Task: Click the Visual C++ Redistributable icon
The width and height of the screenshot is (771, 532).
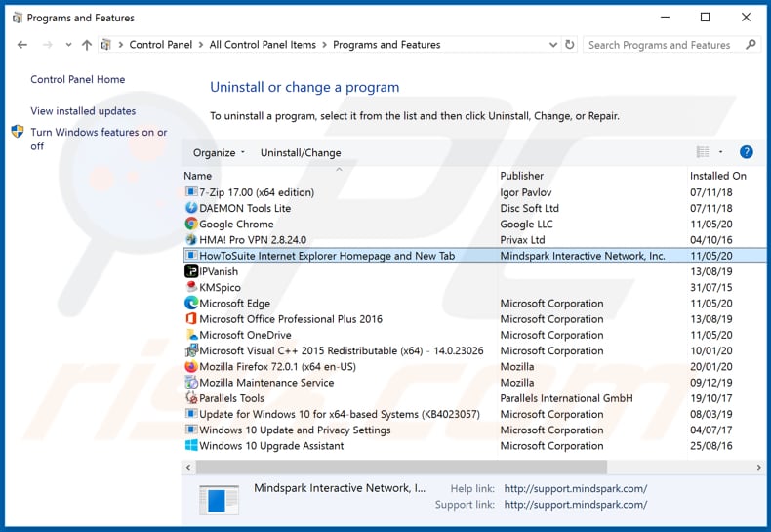Action: 191,350
